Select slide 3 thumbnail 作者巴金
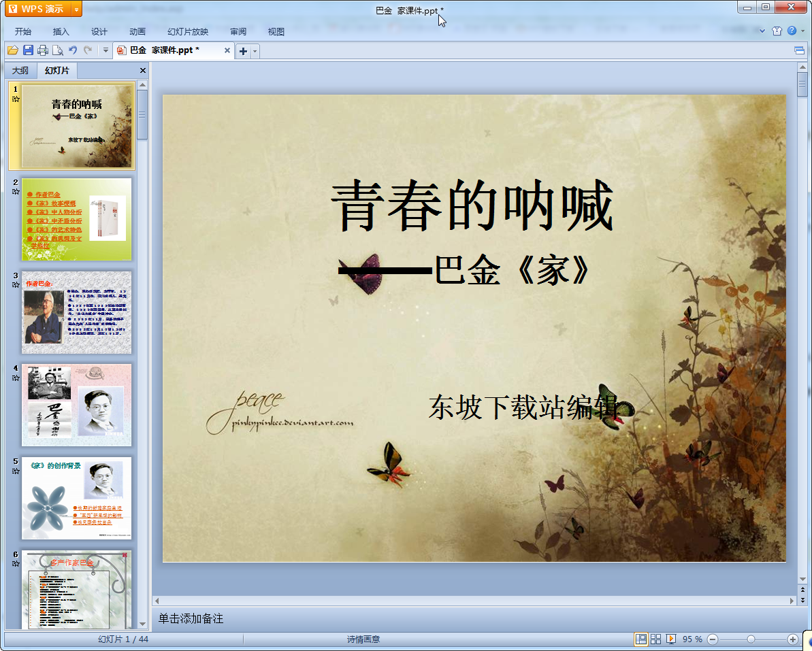Viewport: 812px width, 651px height. click(77, 312)
